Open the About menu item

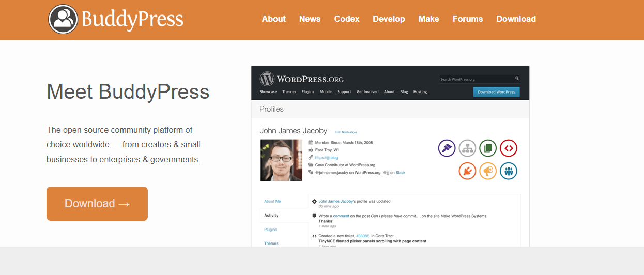pos(274,19)
